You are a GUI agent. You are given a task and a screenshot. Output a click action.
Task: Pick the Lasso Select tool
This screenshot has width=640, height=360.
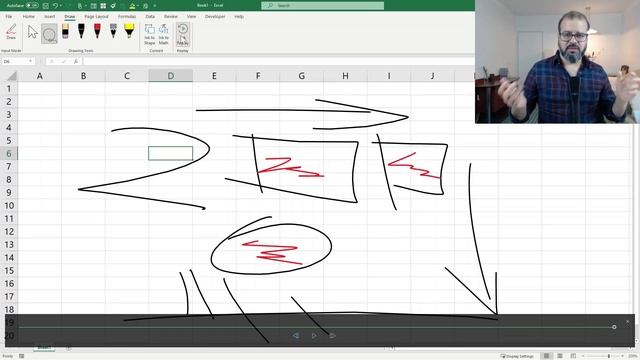click(49, 33)
